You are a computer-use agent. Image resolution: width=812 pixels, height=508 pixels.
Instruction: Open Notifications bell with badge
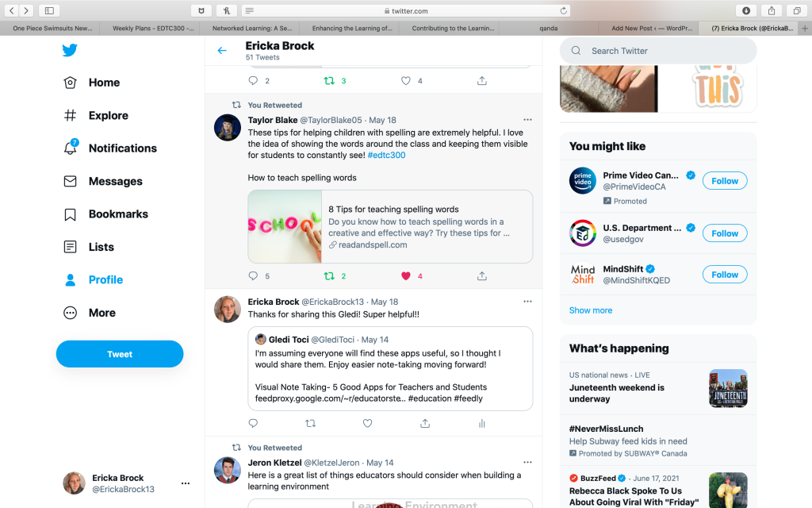pos(71,148)
